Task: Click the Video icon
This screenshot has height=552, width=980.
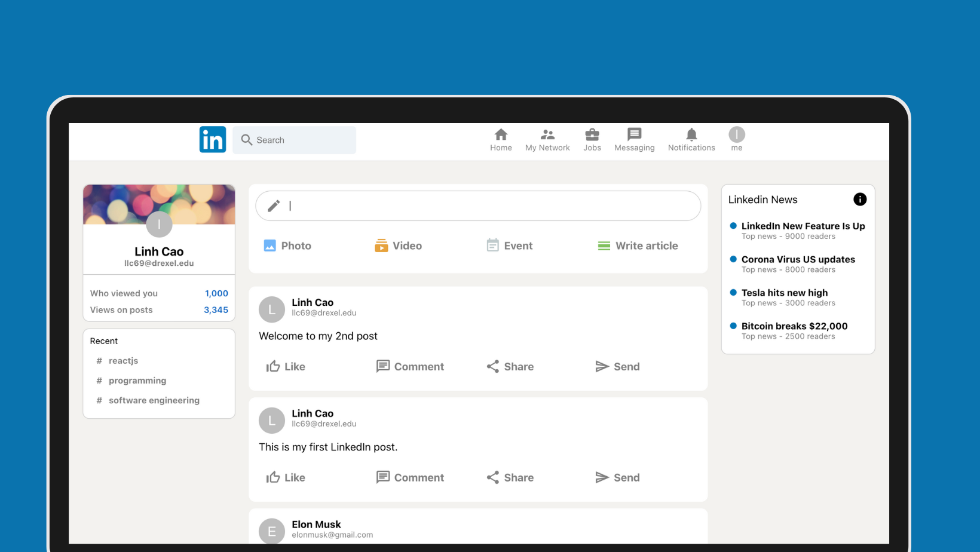Action: pos(381,246)
